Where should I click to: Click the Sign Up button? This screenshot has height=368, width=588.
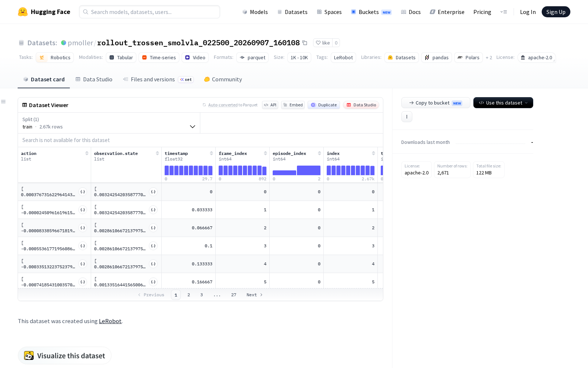556,12
